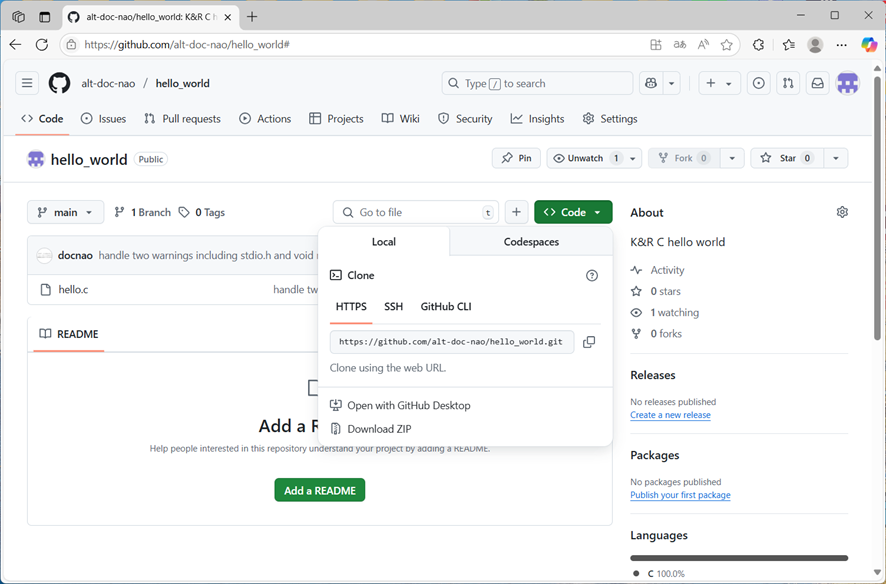
Task: Switch to the Pull requests tab
Action: coord(182,119)
